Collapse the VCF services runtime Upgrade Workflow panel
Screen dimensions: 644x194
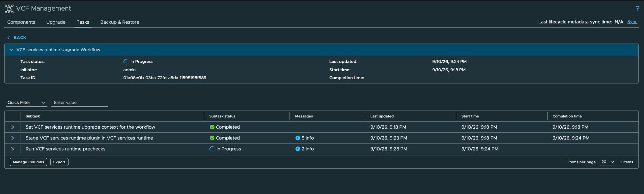tap(11, 50)
